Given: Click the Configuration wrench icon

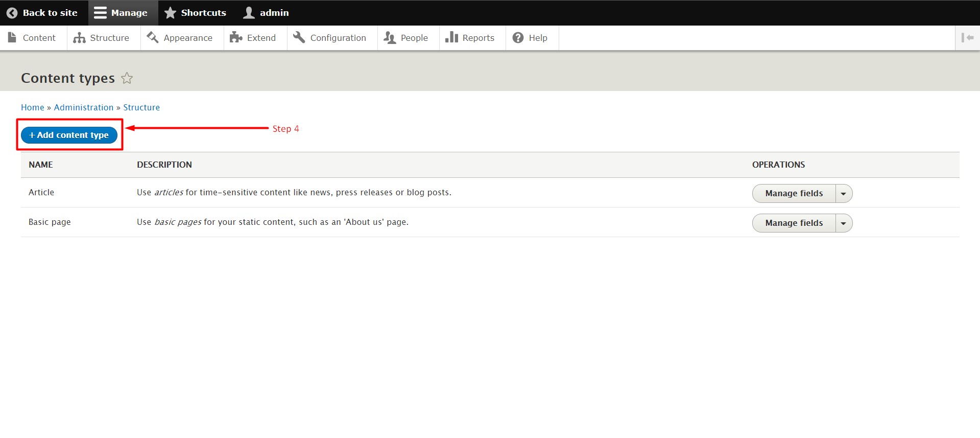Looking at the screenshot, I should (299, 37).
